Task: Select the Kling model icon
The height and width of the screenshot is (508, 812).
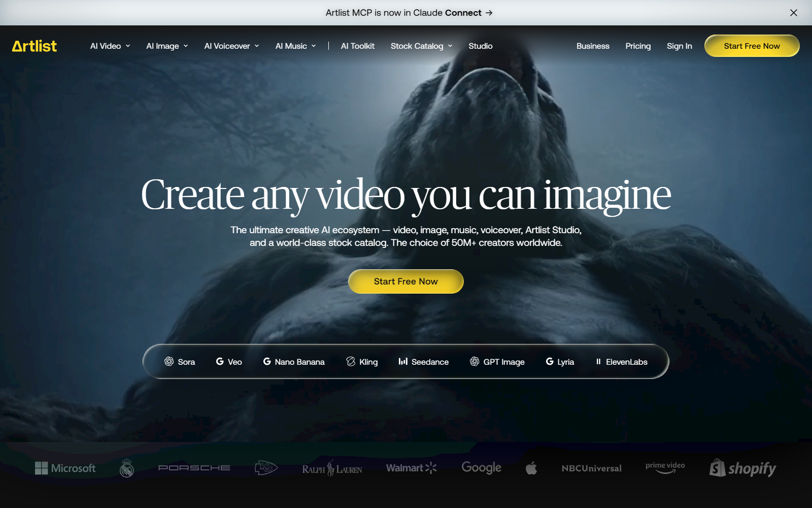Action: [x=351, y=361]
